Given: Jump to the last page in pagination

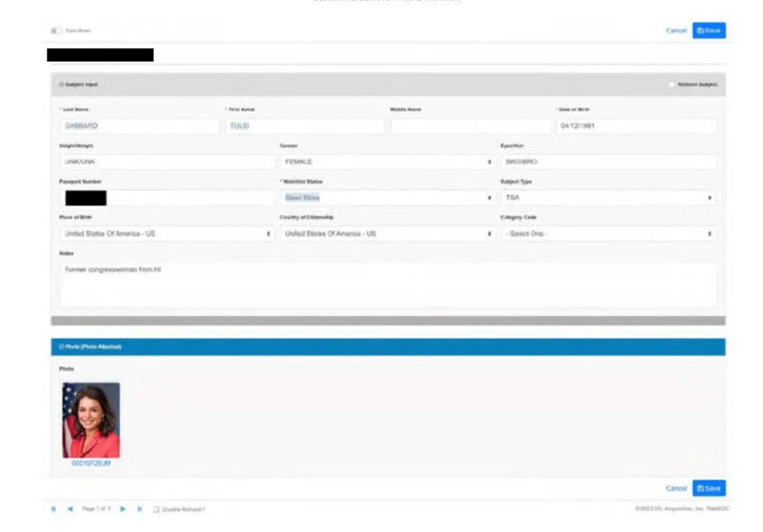Looking at the screenshot, I should 140,509.
